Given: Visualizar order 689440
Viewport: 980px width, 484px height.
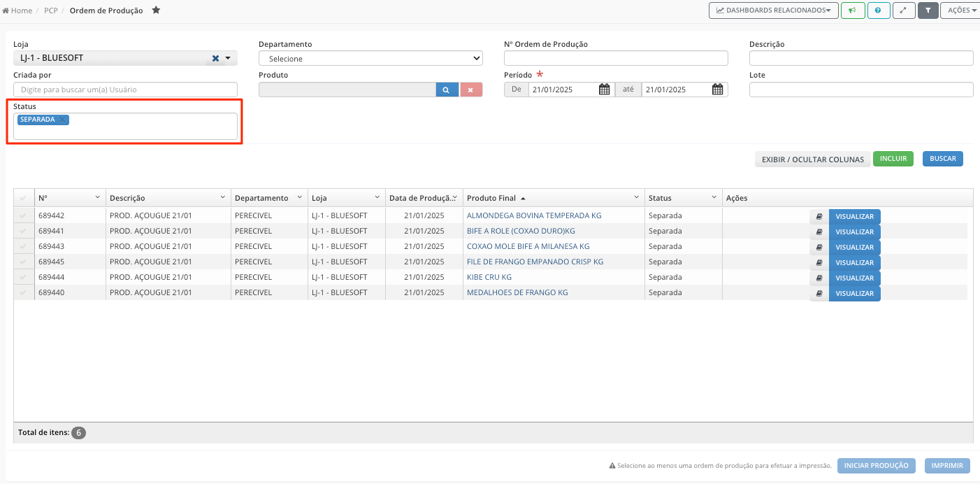Looking at the screenshot, I should [x=855, y=294].
